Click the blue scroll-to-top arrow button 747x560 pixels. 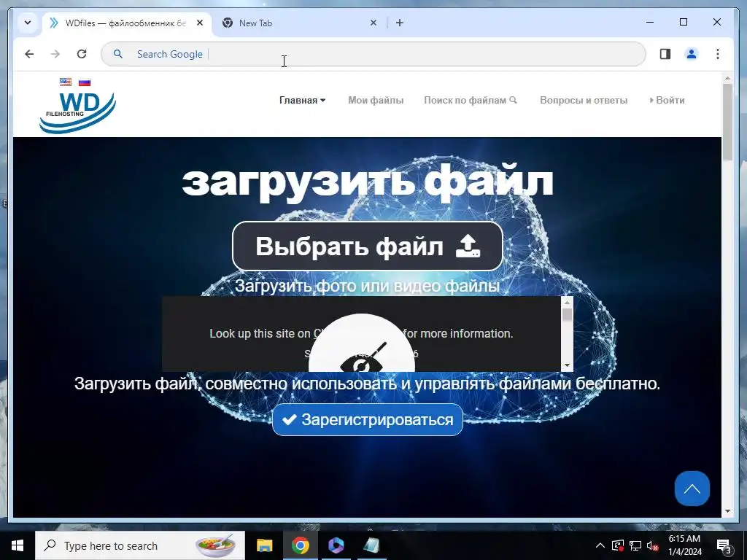(692, 488)
